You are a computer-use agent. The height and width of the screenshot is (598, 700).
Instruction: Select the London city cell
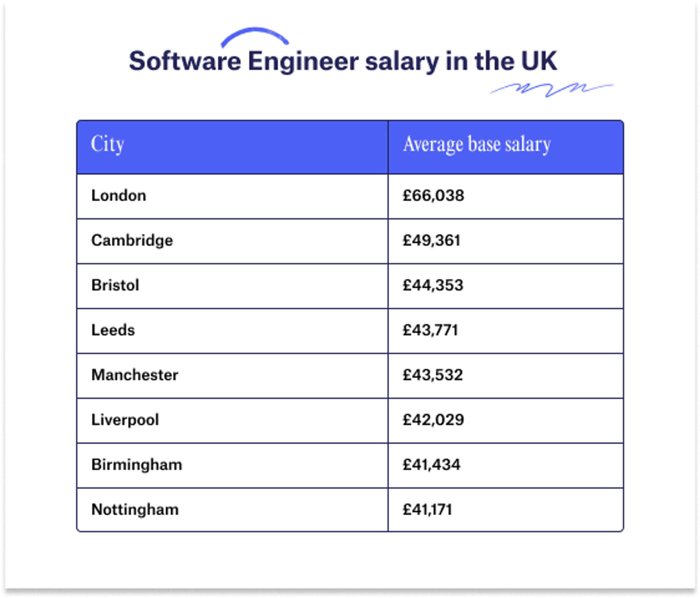[232, 196]
